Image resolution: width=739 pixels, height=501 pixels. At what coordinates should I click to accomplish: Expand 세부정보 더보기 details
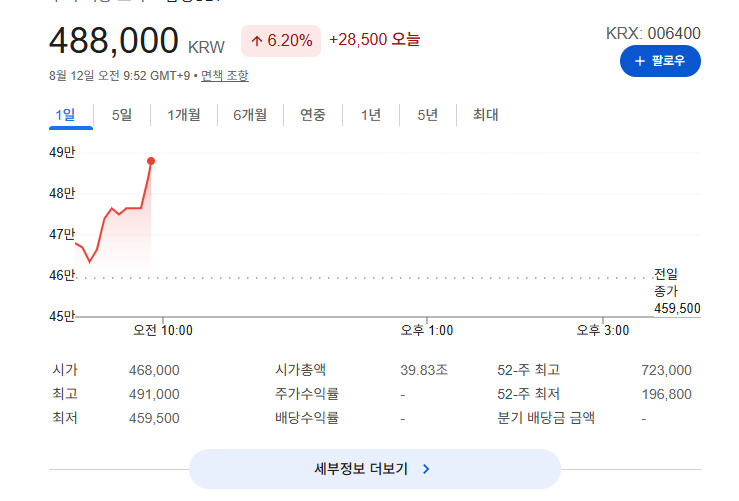click(375, 469)
